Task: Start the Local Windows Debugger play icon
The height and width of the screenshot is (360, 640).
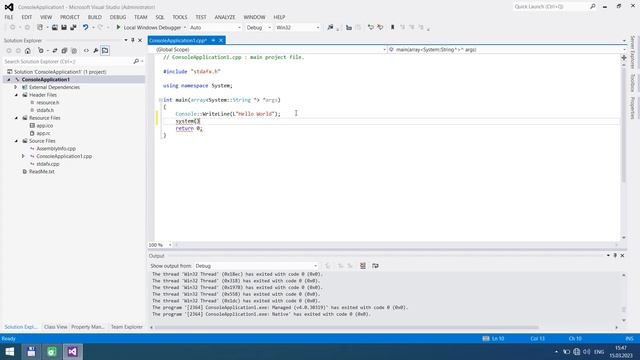Action: (118, 27)
